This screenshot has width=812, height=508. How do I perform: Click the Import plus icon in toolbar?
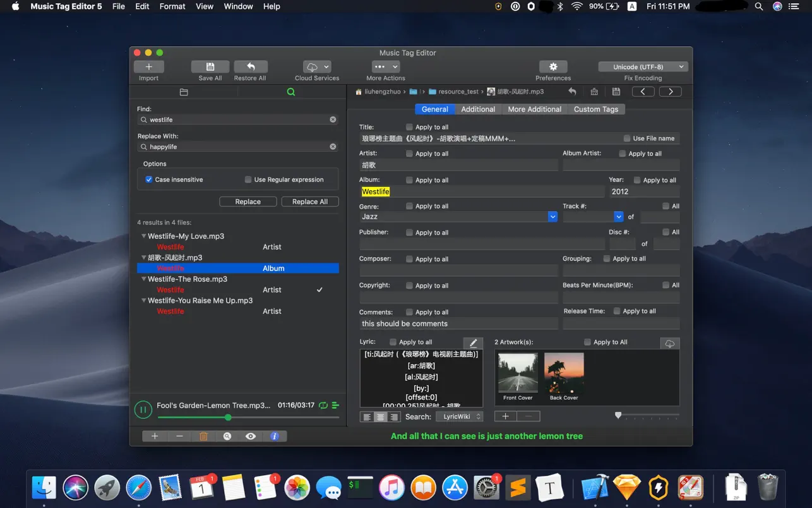(149, 67)
